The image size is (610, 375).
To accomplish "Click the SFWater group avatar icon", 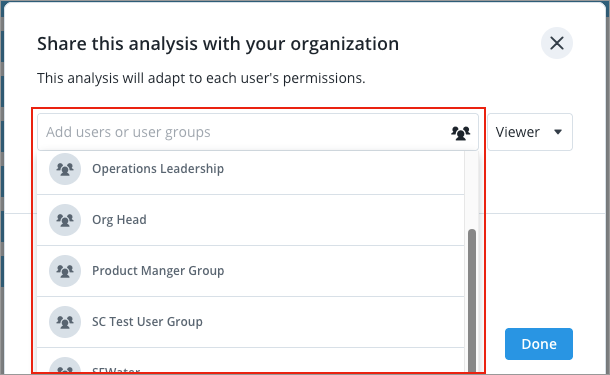I will coord(65,366).
